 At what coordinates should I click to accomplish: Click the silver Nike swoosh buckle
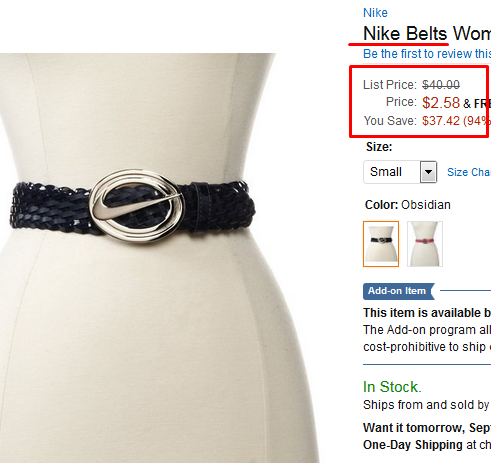[x=137, y=206]
